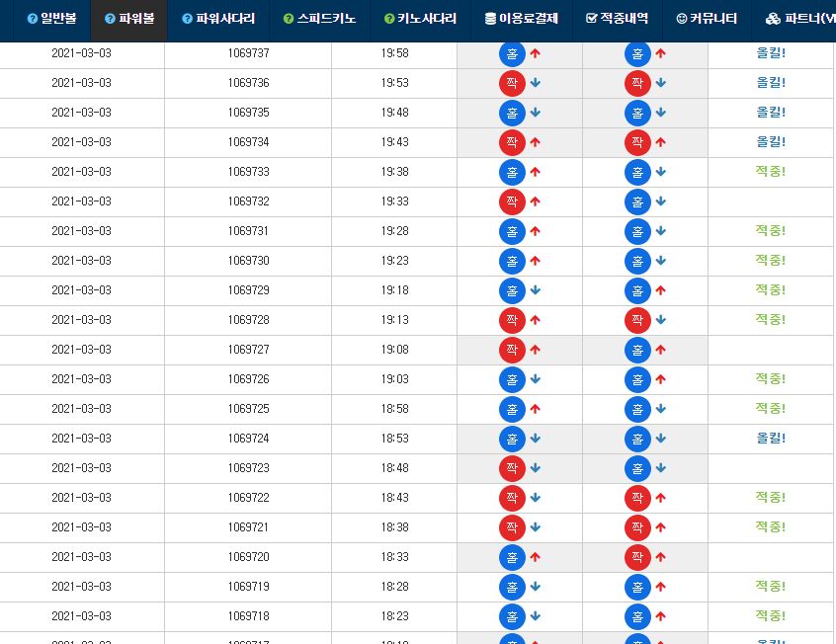Switch to 키노사다리

(x=420, y=19)
